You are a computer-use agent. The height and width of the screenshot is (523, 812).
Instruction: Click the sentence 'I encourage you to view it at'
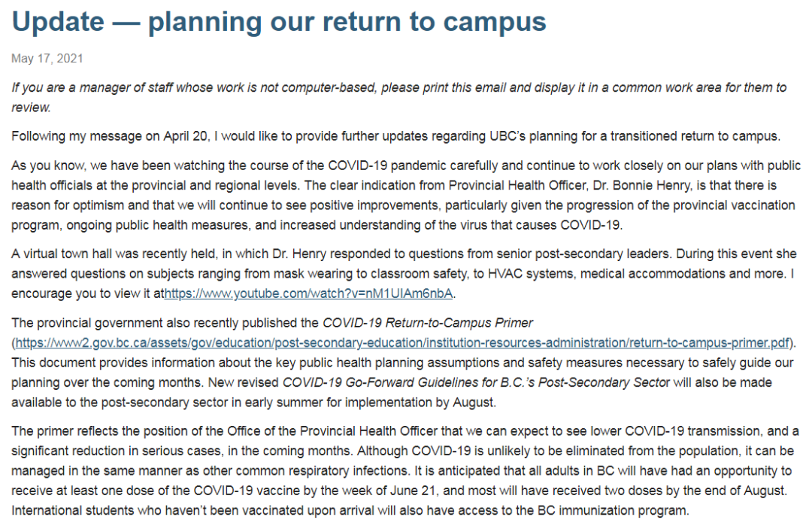(88, 293)
